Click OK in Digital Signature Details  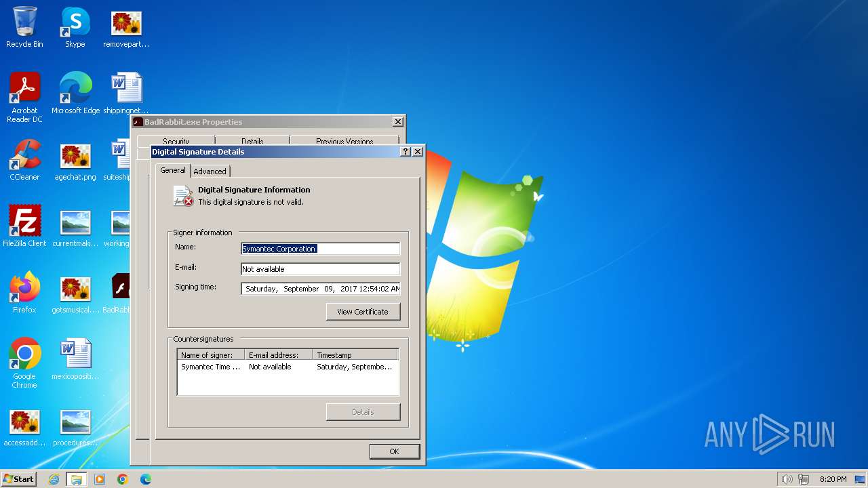(x=394, y=451)
